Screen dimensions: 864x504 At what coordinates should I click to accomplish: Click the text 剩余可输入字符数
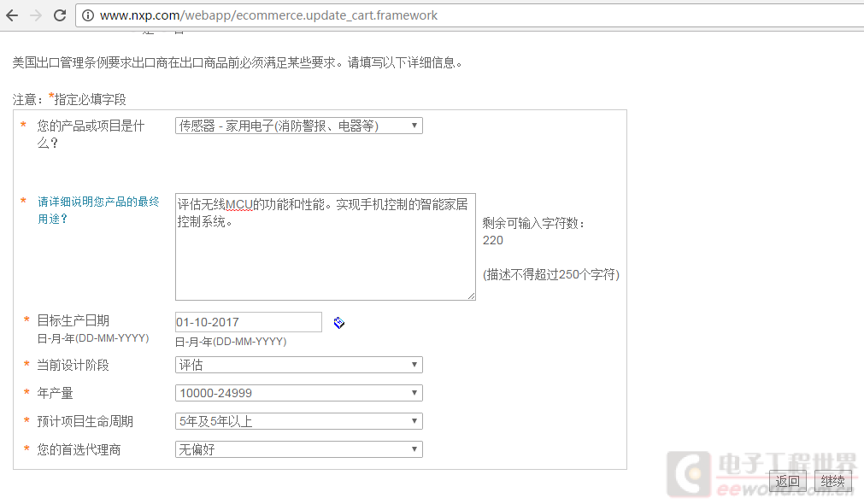click(x=533, y=223)
